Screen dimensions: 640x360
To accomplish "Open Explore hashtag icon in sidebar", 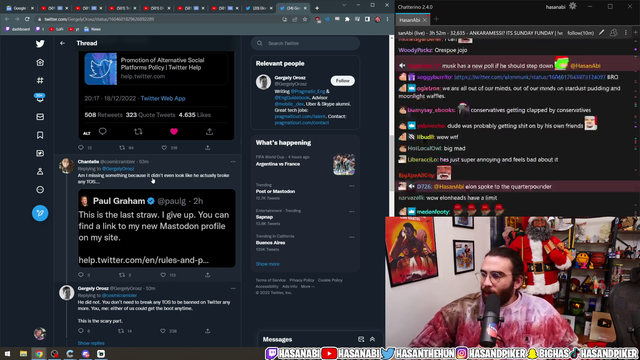I will click(x=40, y=80).
